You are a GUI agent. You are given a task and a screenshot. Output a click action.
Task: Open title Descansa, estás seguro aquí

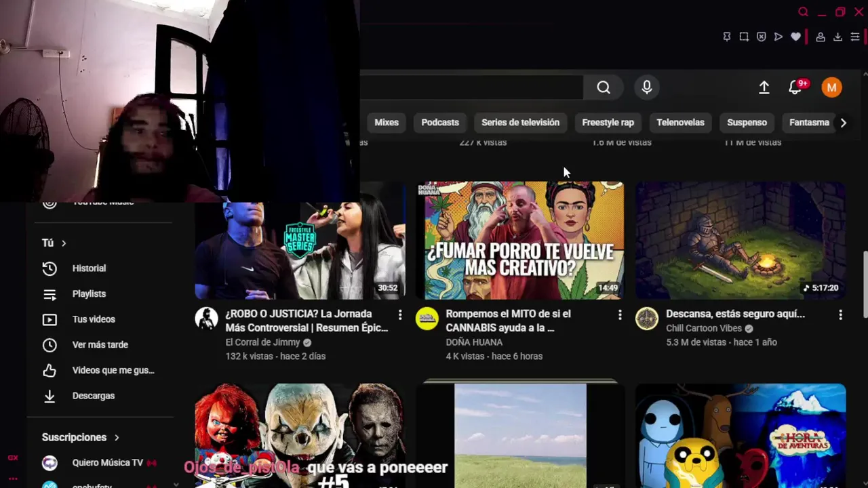[735, 314]
